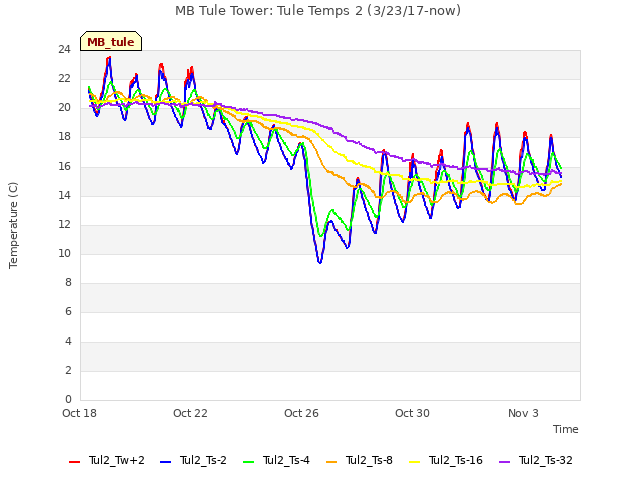Click the 24 y-axis tick label
This screenshot has width=640, height=480.
tap(64, 50)
